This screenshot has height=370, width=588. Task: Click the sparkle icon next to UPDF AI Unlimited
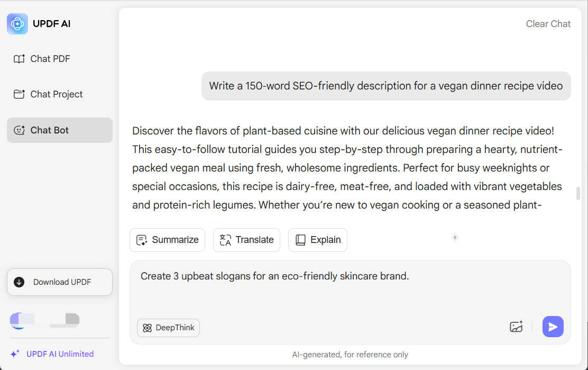[15, 354]
